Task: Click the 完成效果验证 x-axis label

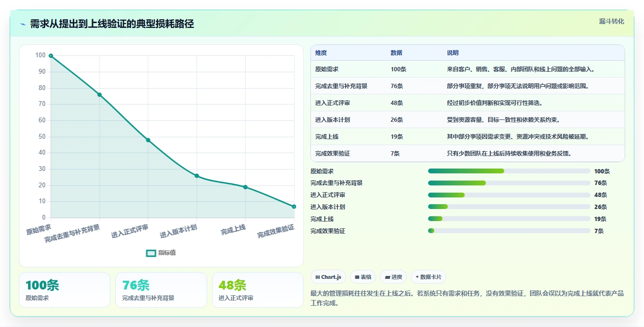Action: 275,232
